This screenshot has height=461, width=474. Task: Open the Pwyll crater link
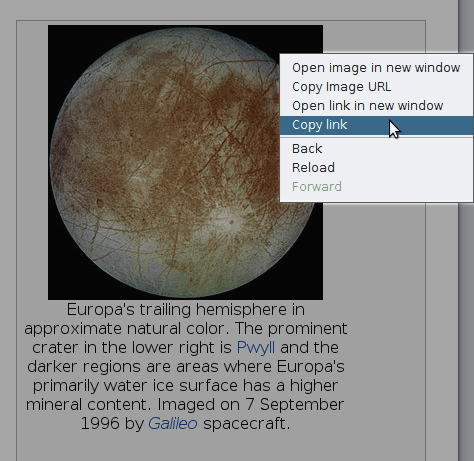(256, 348)
